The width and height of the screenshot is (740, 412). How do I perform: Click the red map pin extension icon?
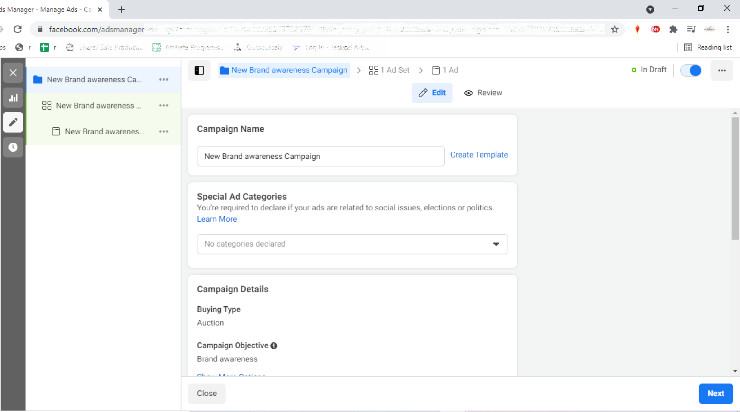637,29
